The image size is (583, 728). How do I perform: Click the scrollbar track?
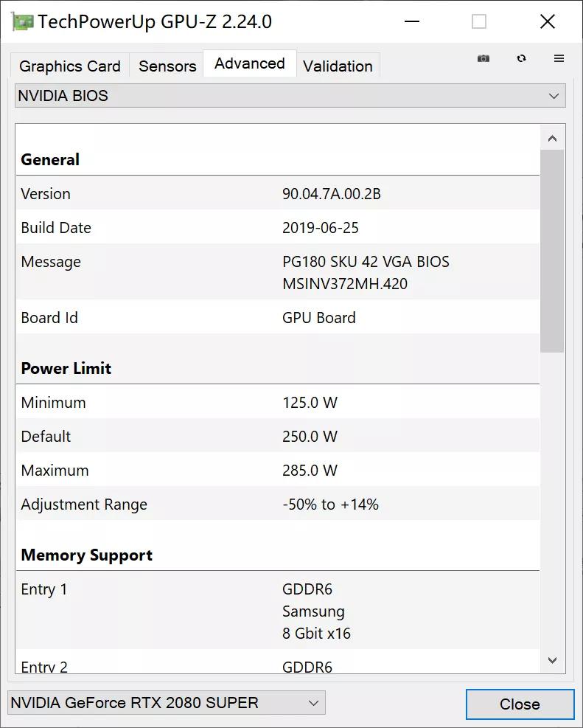(552, 479)
